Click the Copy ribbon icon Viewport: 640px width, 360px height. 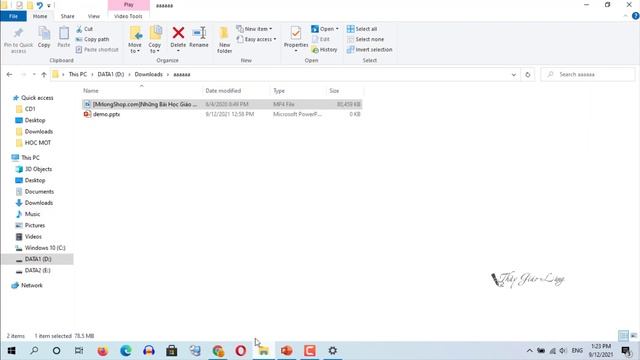pos(44,37)
